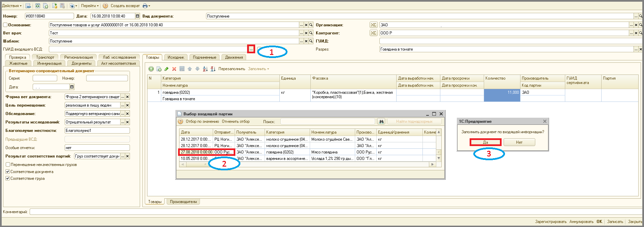Image resolution: width=644 pixels, height=227 pixels.
Task: Click the horizontal scrollbar in the batch list
Action: [x=307, y=165]
